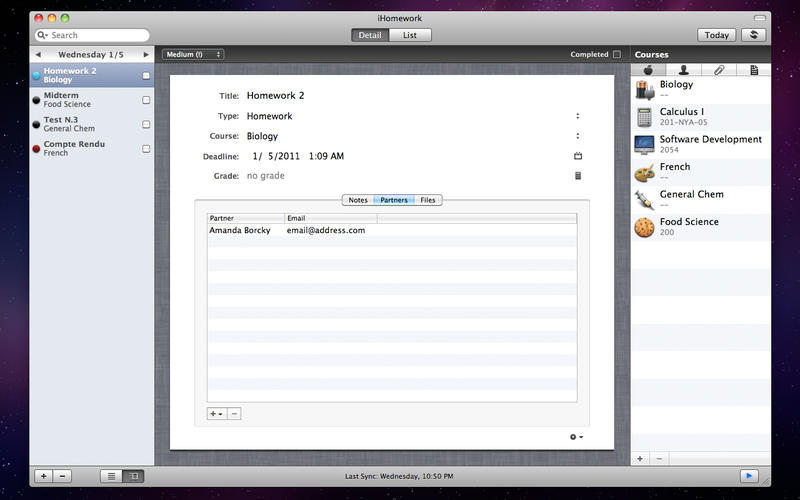Select partner Amanda Borcky
This screenshot has height=500, width=800.
point(240,230)
